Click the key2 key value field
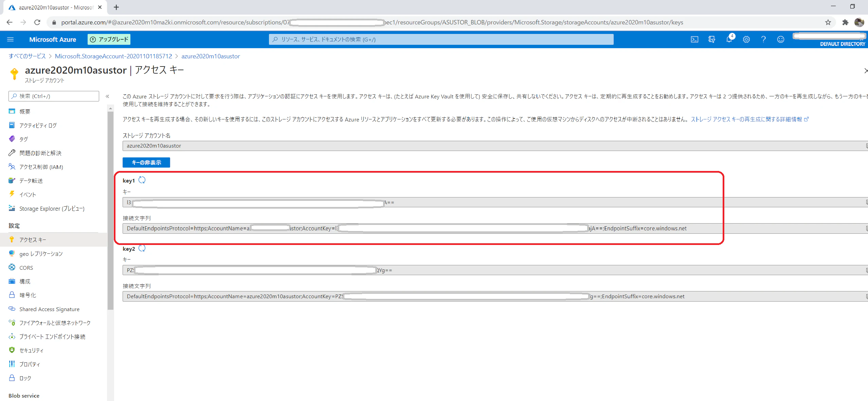 pos(495,270)
